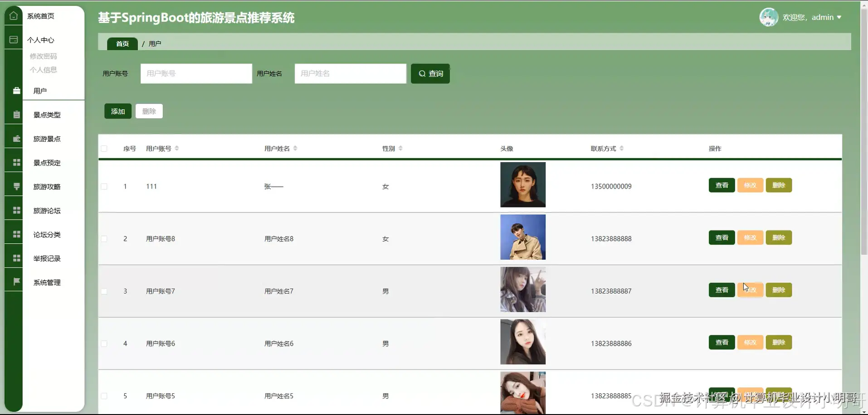The width and height of the screenshot is (868, 415).
Task: Click the 系统首页 home icon
Action: click(13, 15)
